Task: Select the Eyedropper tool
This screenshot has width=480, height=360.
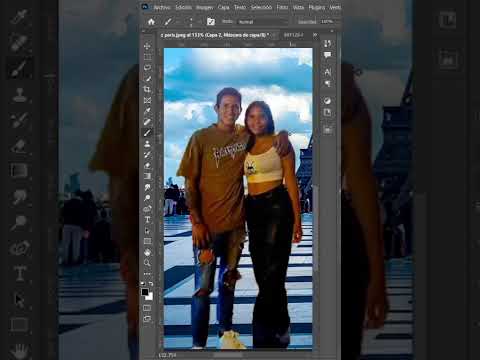Action: tap(147, 111)
